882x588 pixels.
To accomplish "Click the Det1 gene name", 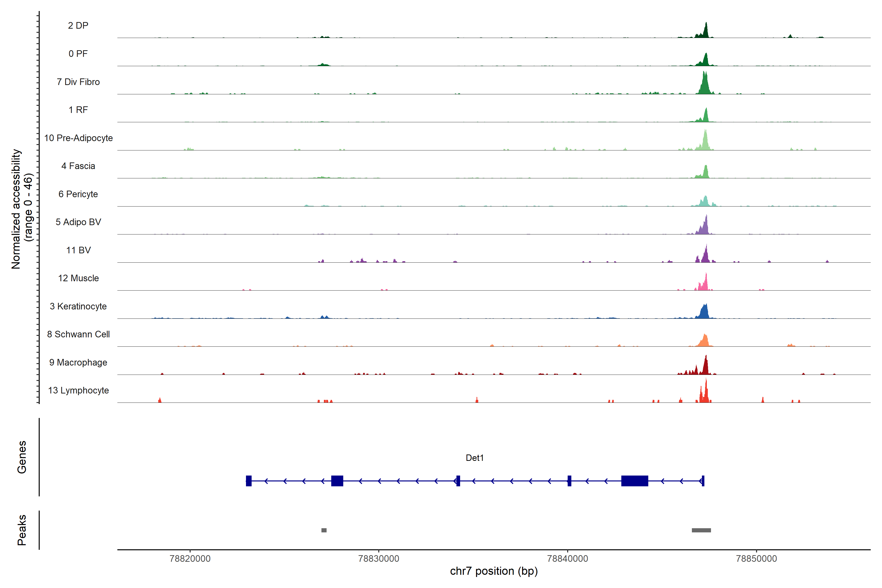I will point(474,457).
